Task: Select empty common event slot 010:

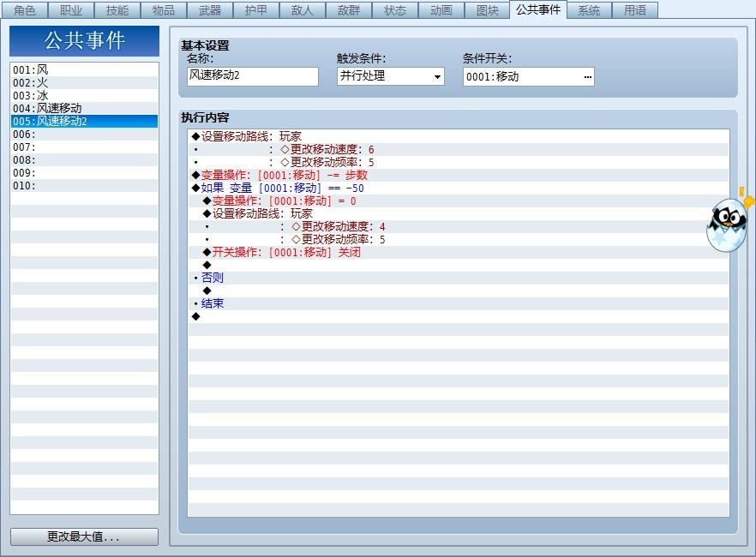Action: 84,185
